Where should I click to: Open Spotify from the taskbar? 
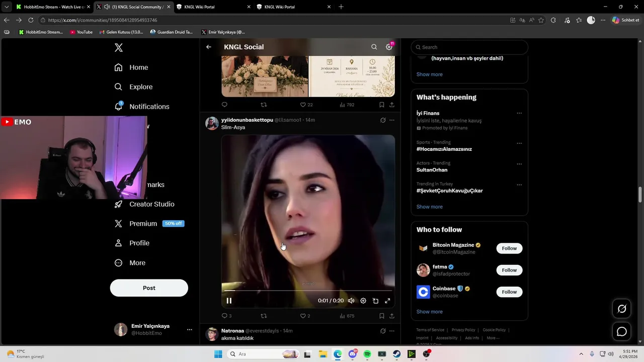(x=367, y=354)
